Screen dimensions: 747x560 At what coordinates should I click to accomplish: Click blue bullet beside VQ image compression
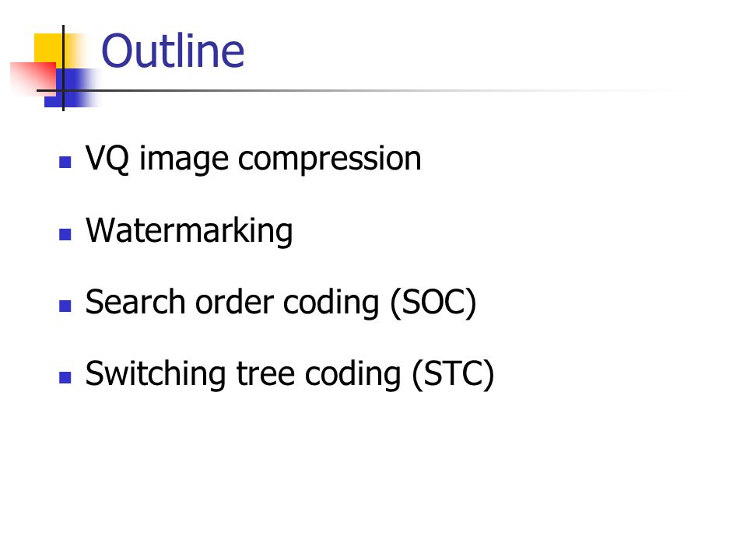point(65,163)
